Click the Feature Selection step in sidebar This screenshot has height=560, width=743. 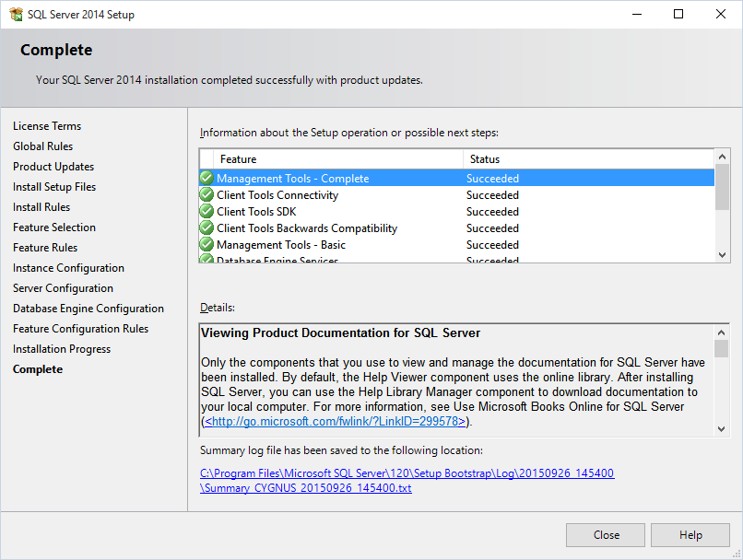coord(54,227)
